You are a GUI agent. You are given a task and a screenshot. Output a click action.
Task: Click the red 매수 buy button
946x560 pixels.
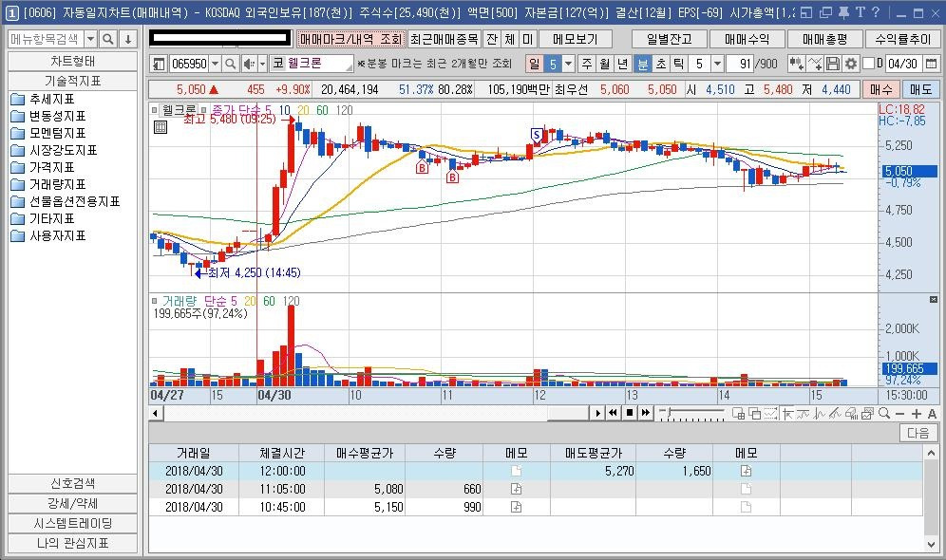[x=880, y=90]
